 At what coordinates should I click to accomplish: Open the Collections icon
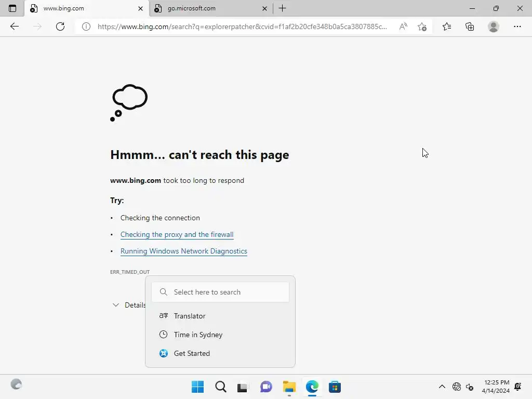click(x=470, y=26)
